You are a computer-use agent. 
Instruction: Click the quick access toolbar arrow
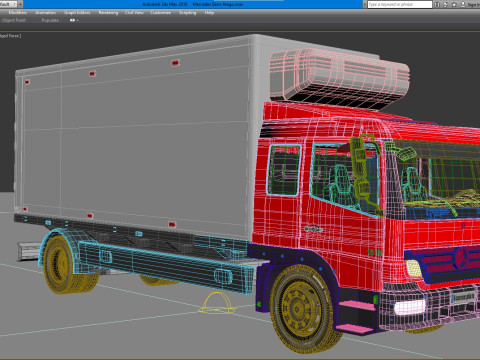pos(20,4)
